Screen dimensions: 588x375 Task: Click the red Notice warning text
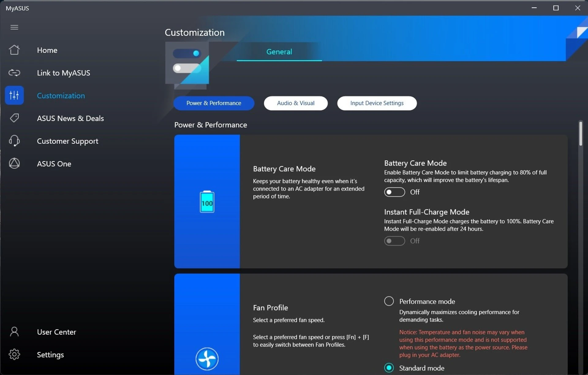(463, 343)
